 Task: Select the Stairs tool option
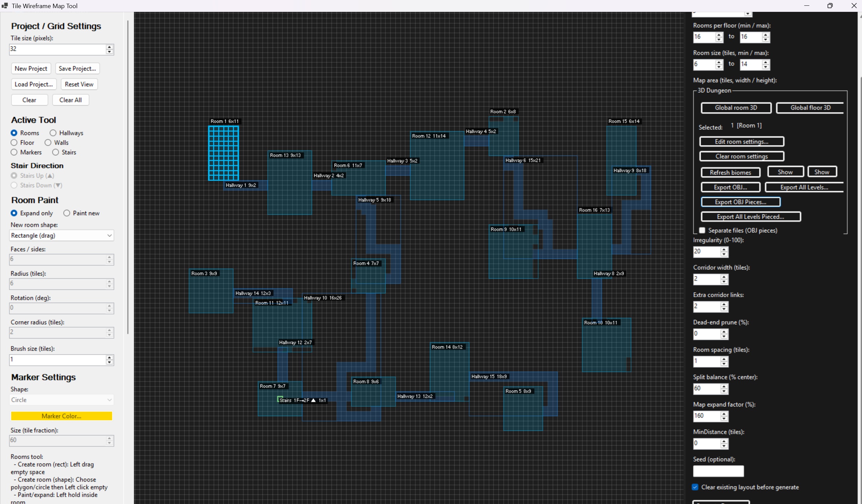(x=56, y=152)
